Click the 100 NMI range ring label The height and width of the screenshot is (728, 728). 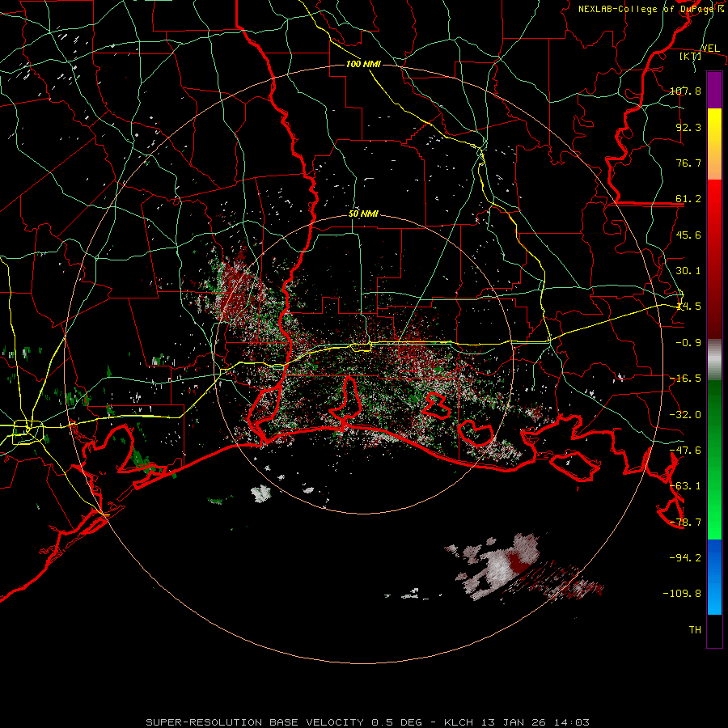[x=363, y=64]
